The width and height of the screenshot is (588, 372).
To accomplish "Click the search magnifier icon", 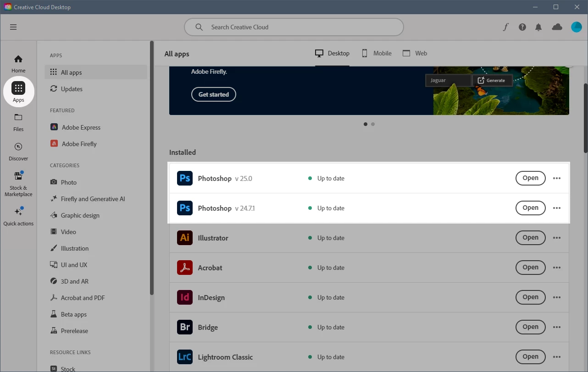I will tap(199, 27).
